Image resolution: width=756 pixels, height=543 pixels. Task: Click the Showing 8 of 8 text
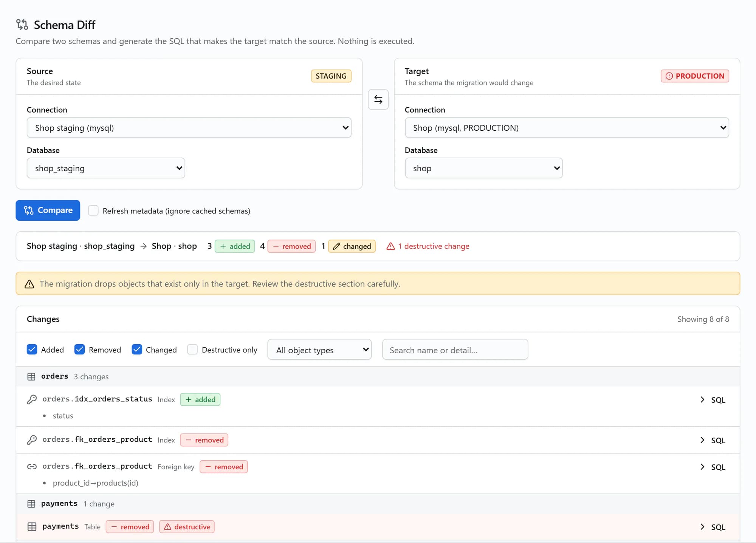click(x=703, y=319)
